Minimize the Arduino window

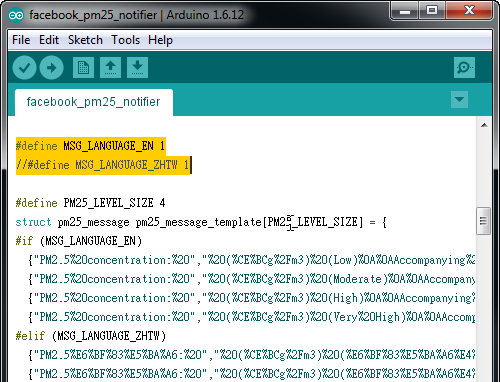(405, 12)
